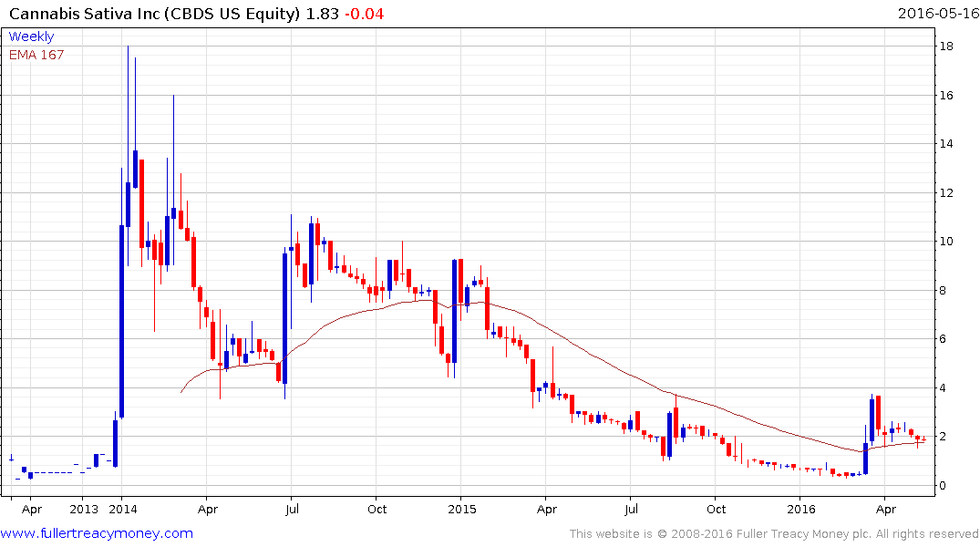This screenshot has width=980, height=547.
Task: Click the chart title 'Cannabis Sativa Inc (CBDS US Equity)'
Action: pyautogui.click(x=154, y=13)
